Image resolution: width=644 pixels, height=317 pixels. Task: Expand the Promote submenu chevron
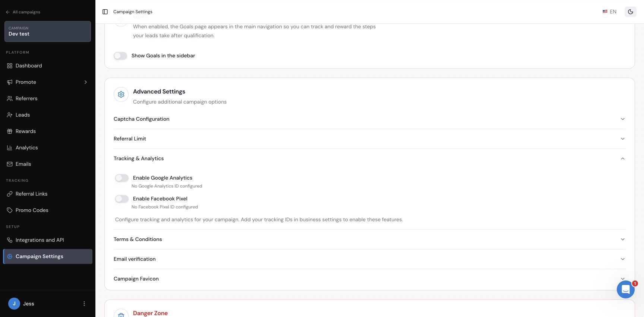pos(86,82)
